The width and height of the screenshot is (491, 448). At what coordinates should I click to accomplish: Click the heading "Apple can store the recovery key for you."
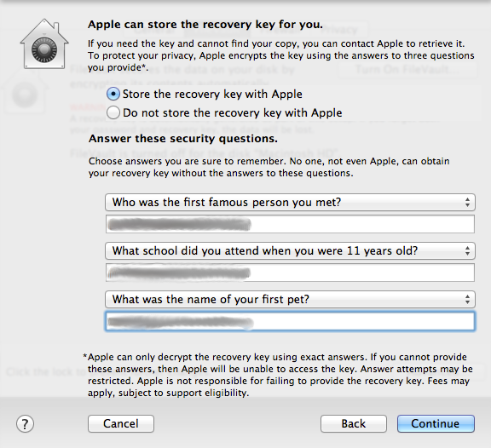click(205, 25)
